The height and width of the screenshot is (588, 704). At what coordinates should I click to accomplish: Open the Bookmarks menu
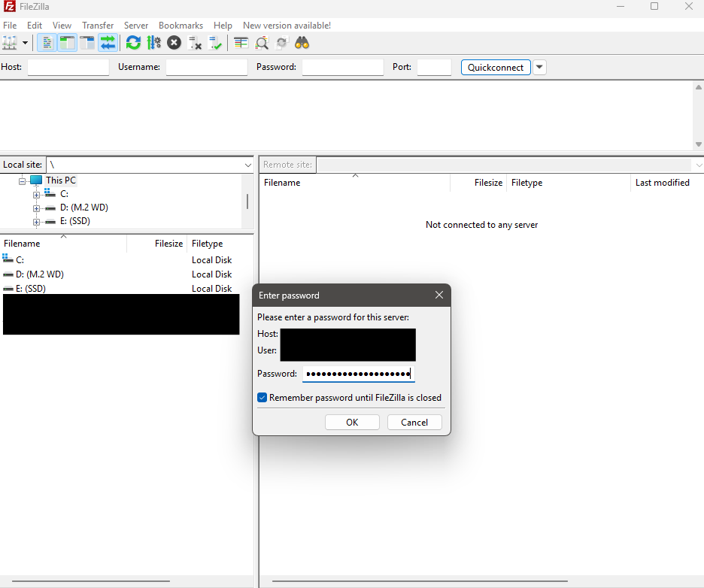pyautogui.click(x=181, y=26)
